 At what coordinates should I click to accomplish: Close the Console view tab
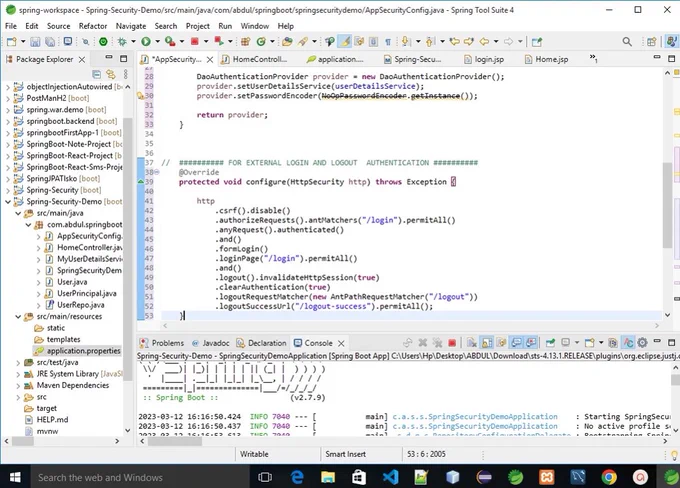[x=341, y=343]
